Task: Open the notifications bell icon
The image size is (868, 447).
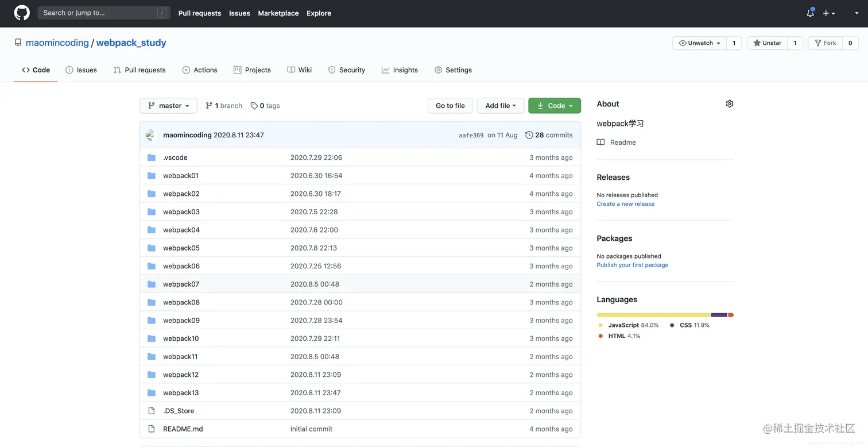Action: [x=810, y=13]
